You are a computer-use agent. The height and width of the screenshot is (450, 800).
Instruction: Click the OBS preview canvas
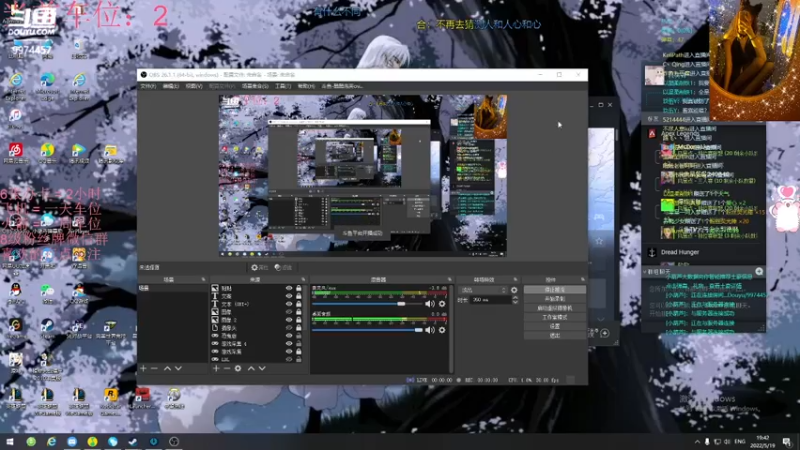point(363,176)
